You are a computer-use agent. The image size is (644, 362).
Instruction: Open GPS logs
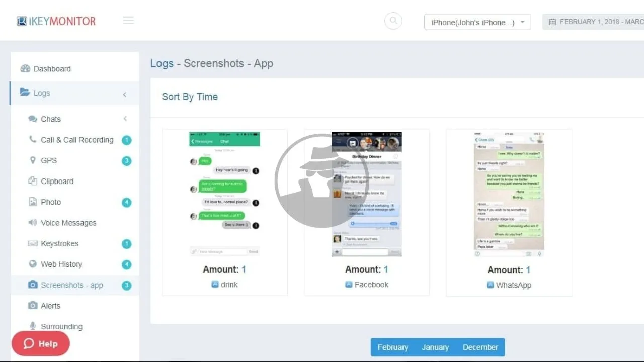(x=49, y=161)
